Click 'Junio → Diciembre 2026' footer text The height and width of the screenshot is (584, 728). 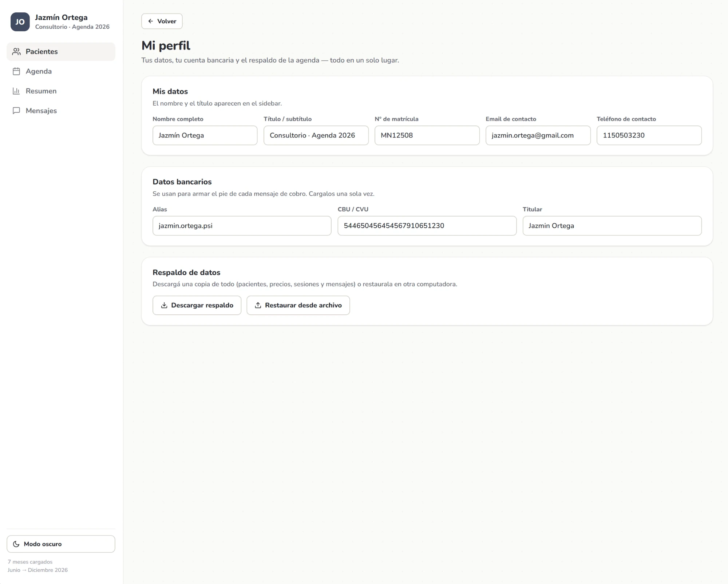38,570
